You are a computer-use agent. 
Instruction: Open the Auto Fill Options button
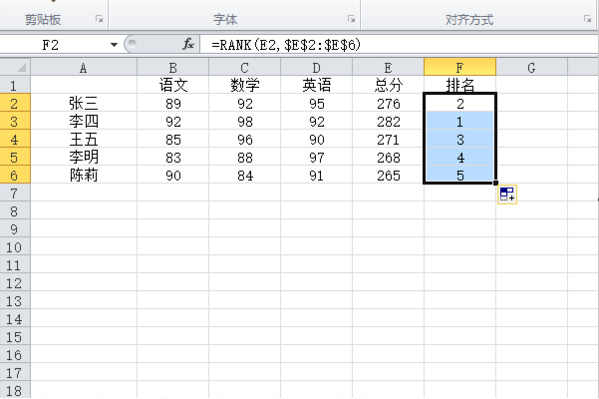(x=507, y=194)
